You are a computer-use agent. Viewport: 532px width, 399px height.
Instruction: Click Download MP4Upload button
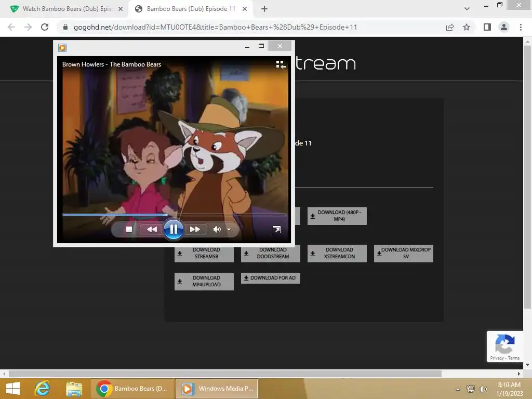pos(204,281)
